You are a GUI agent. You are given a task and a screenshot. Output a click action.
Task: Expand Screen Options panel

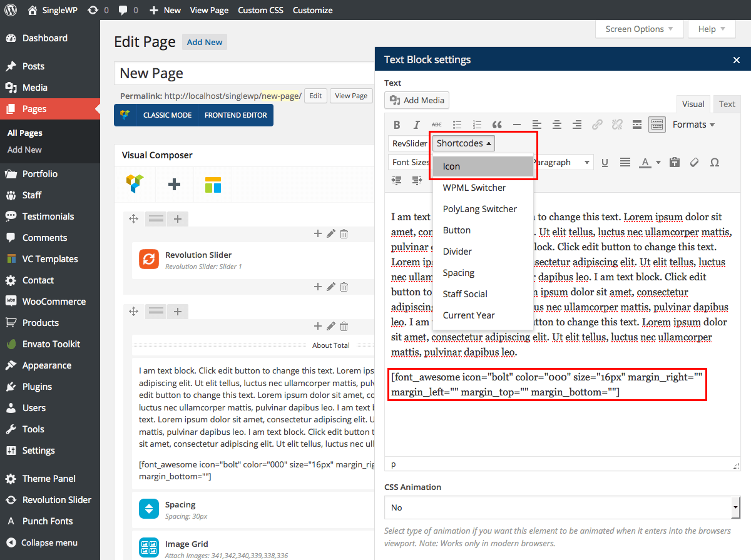[639, 29]
